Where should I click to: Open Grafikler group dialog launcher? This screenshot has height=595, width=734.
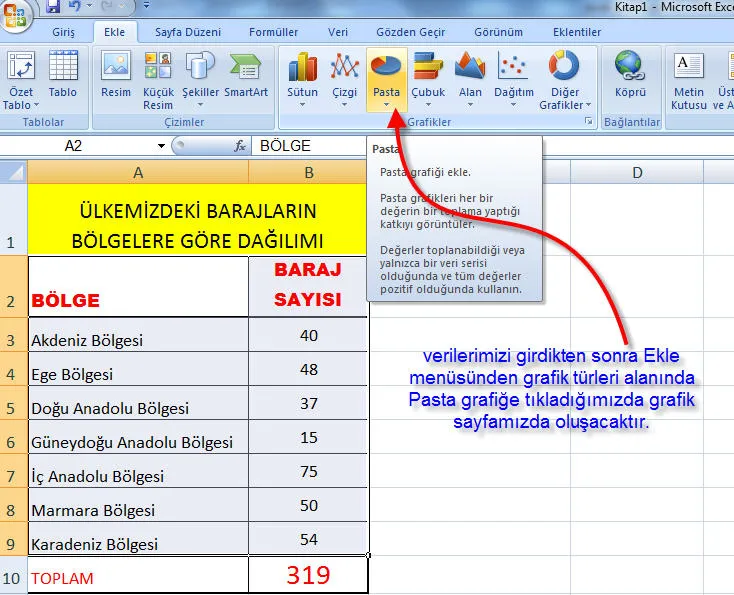pyautogui.click(x=588, y=121)
